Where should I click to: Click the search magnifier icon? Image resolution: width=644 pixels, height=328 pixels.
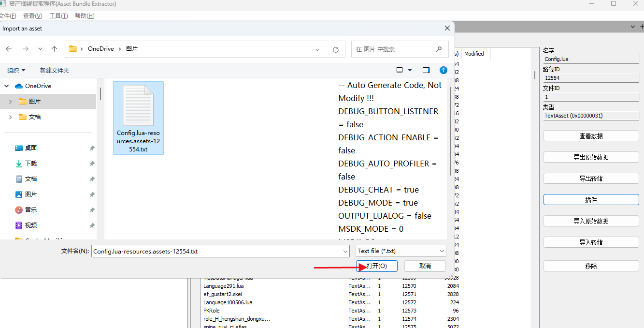tap(439, 49)
